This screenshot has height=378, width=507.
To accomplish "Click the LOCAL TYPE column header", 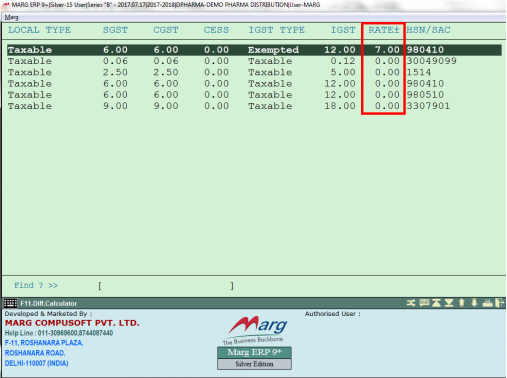I will pos(39,30).
